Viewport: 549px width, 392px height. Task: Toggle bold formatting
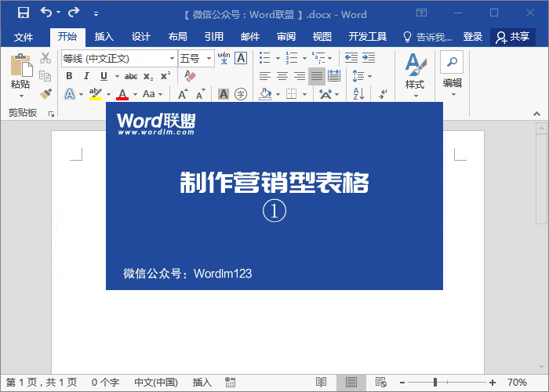click(69, 76)
